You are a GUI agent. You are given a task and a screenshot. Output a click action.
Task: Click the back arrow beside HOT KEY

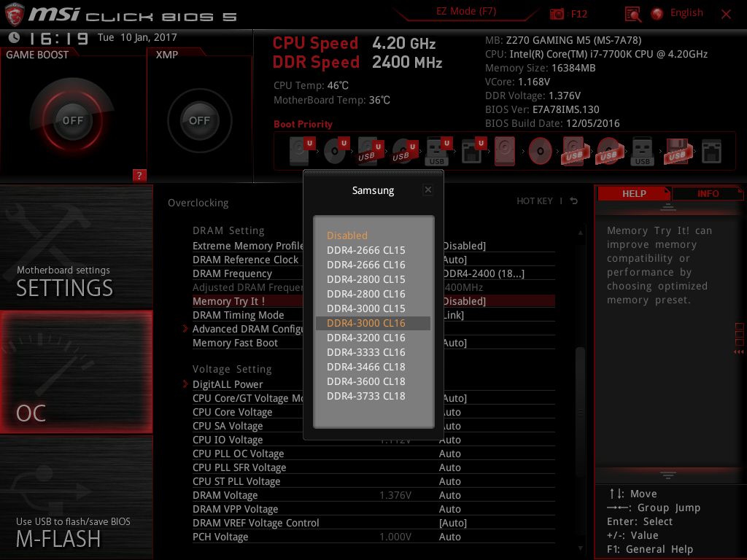[574, 201]
